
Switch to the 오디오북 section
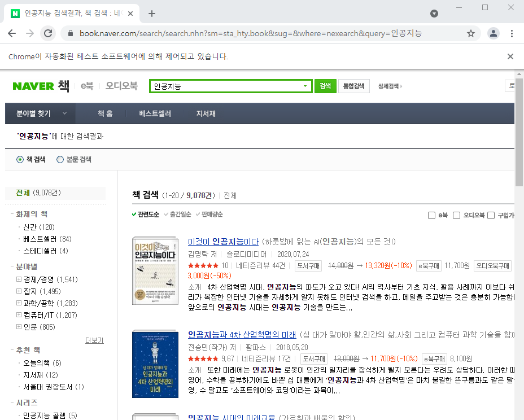[121, 86]
